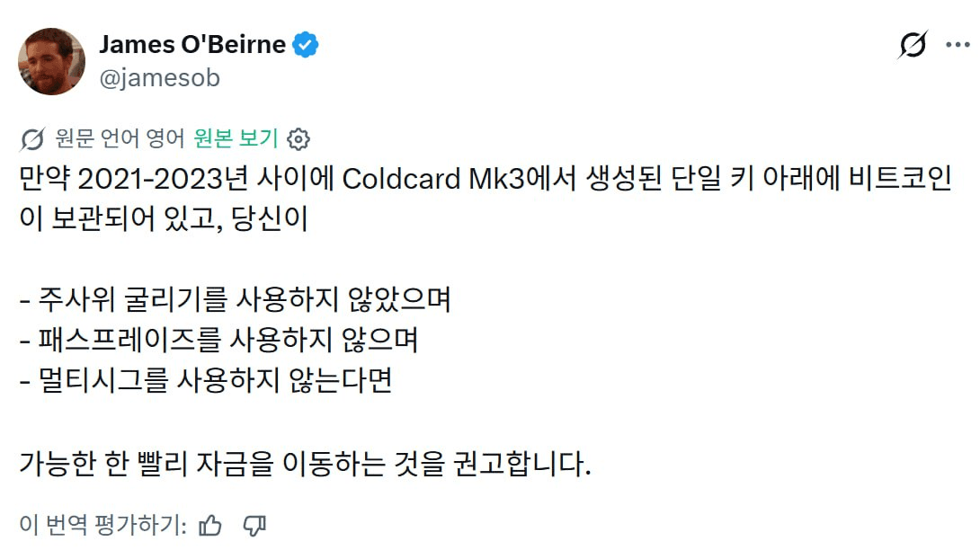This screenshot has width=980, height=559.
Task: Click the 주사위 굴리기 bullet line
Action: coord(235,299)
